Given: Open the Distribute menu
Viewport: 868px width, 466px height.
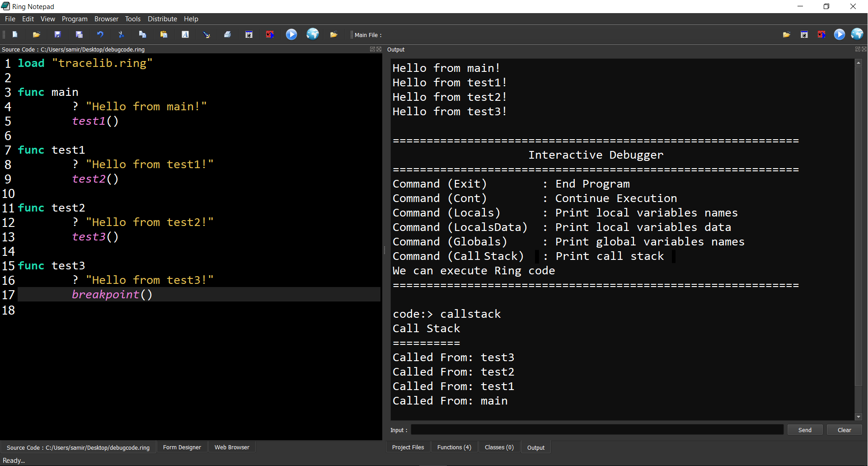Looking at the screenshot, I should point(162,19).
